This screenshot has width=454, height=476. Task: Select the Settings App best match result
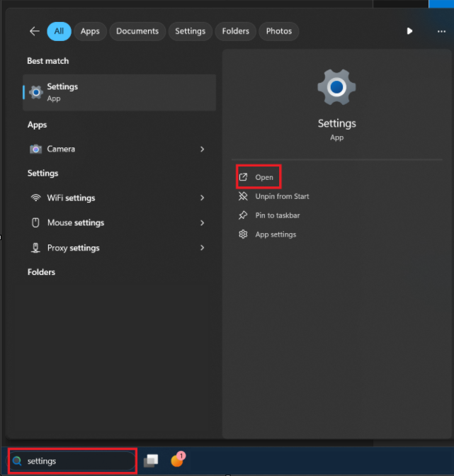tap(119, 92)
